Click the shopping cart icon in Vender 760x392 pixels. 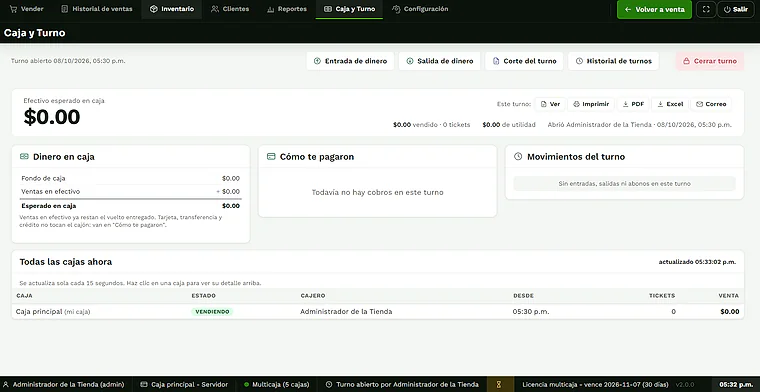pyautogui.click(x=13, y=9)
